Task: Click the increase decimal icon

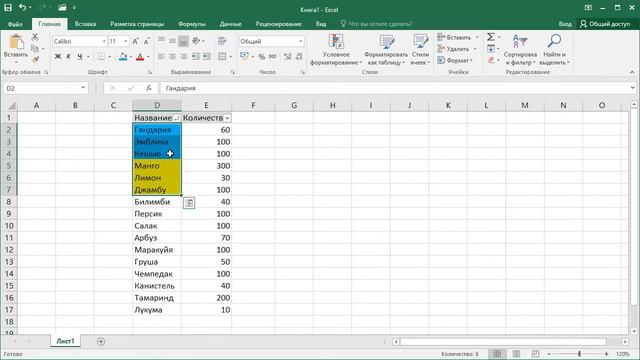Action: coord(288,56)
